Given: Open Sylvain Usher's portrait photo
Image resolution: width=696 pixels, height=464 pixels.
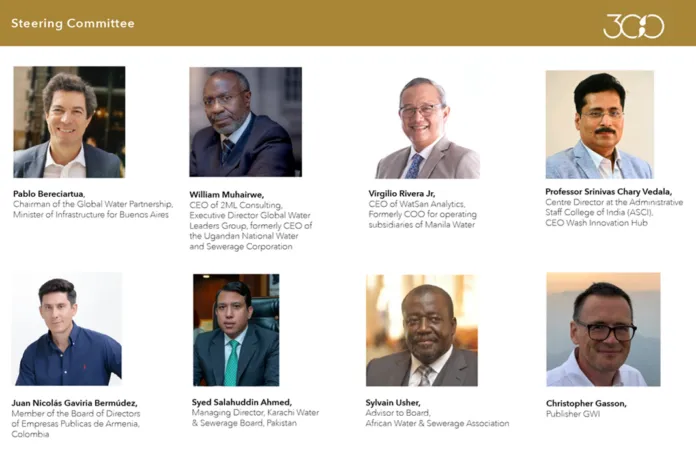Looking at the screenshot, I should click(422, 330).
